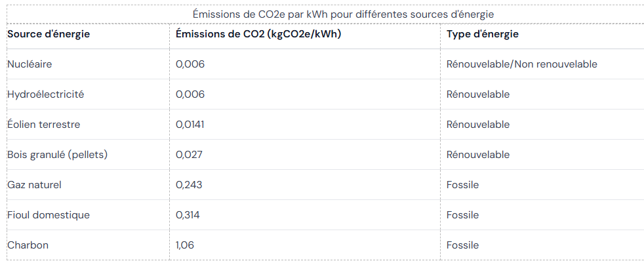Click the 0,243 emissions value
The height and width of the screenshot is (261, 644).
tap(189, 185)
